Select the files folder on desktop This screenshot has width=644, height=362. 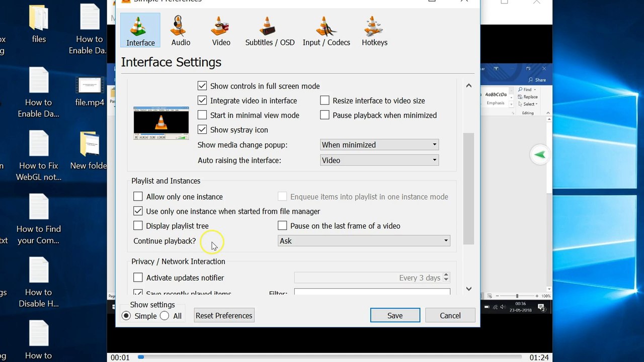(x=39, y=24)
